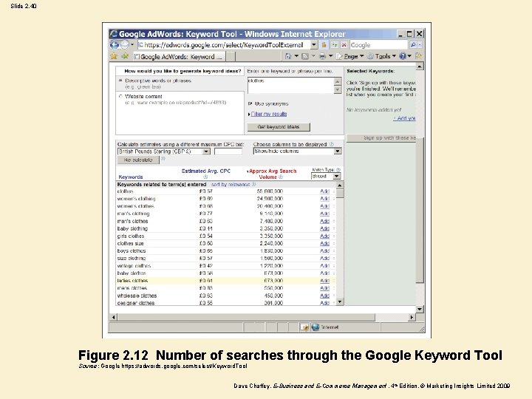Click the page horizontal scrollbar thumb
Image resolution: width=532 pixels, height=399 pixels.
[x=246, y=317]
